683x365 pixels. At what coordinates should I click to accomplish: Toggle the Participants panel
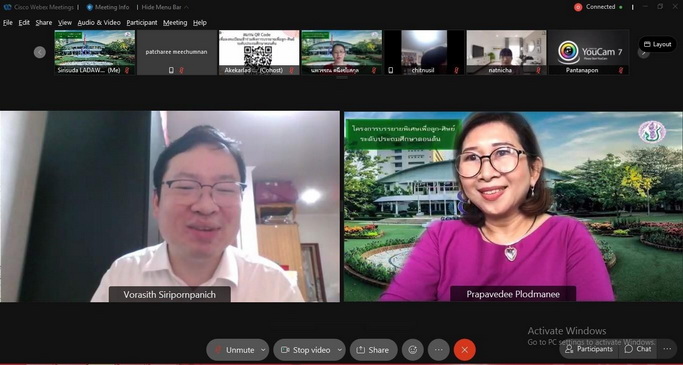590,349
